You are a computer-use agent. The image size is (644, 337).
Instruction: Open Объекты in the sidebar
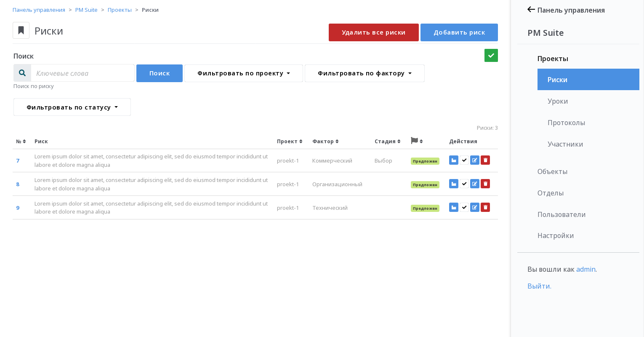point(552,171)
